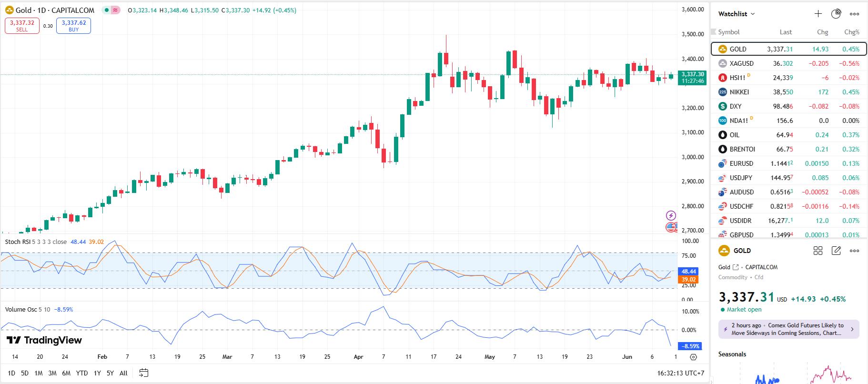This screenshot has width=868, height=384.
Task: Click the edit note icon in GOLD details
Action: click(836, 251)
